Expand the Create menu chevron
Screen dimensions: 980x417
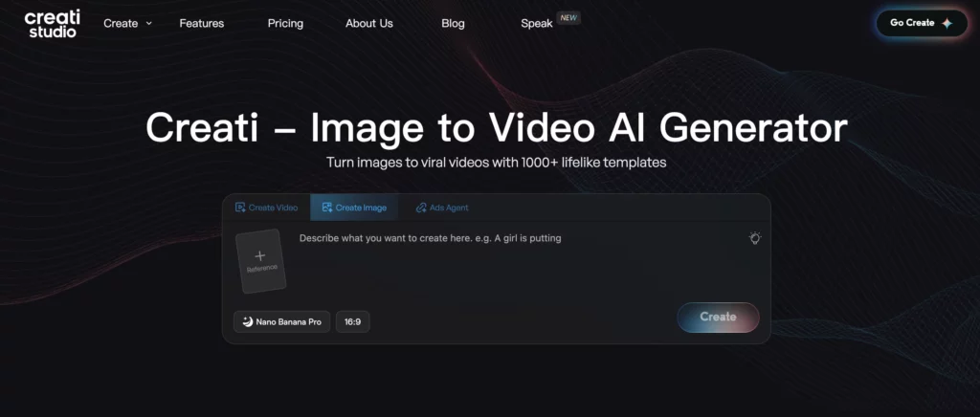click(x=148, y=23)
